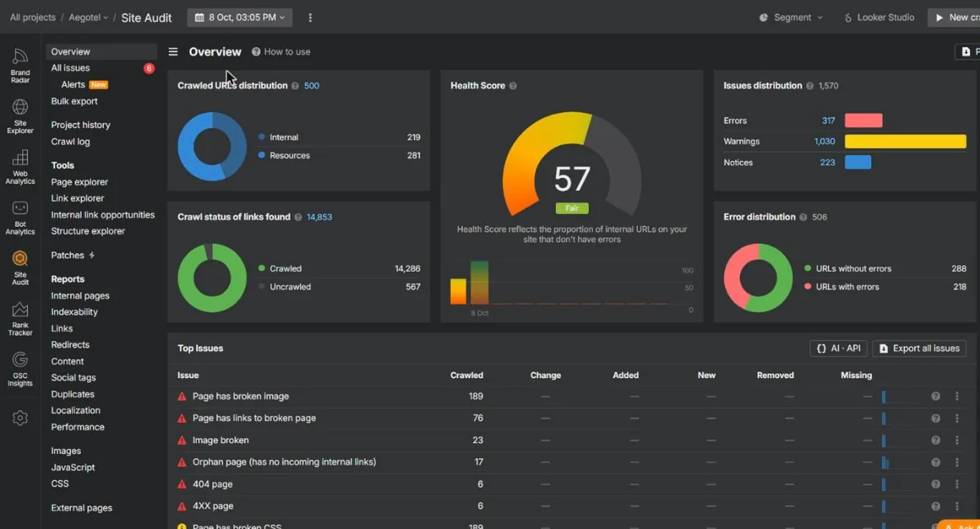Open the Performance report
Image resolution: width=980 pixels, height=529 pixels.
78,426
